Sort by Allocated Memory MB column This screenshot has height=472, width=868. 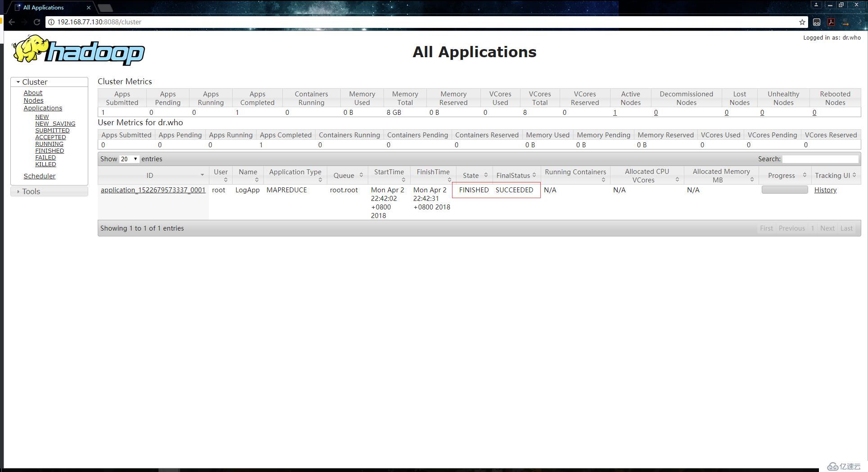pyautogui.click(x=721, y=176)
